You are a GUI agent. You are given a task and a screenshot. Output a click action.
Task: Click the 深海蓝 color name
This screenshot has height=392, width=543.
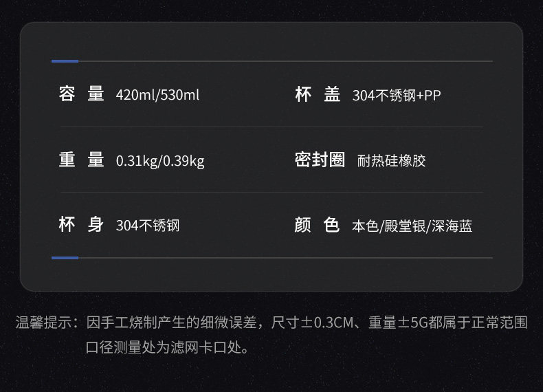[x=452, y=226]
